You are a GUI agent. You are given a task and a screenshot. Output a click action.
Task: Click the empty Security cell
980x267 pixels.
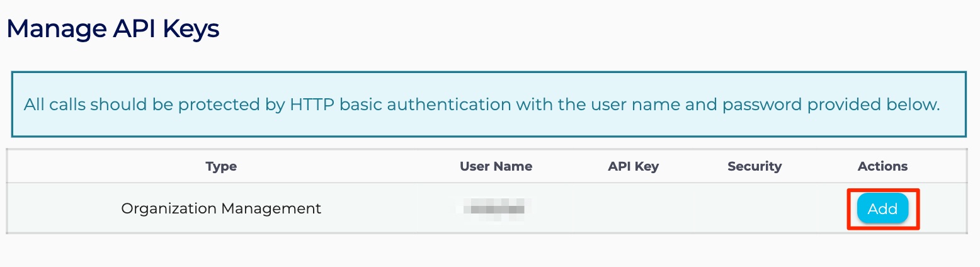coord(754,208)
